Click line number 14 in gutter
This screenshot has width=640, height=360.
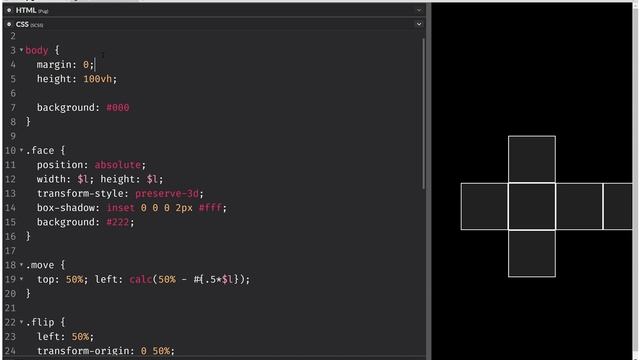tap(10, 207)
